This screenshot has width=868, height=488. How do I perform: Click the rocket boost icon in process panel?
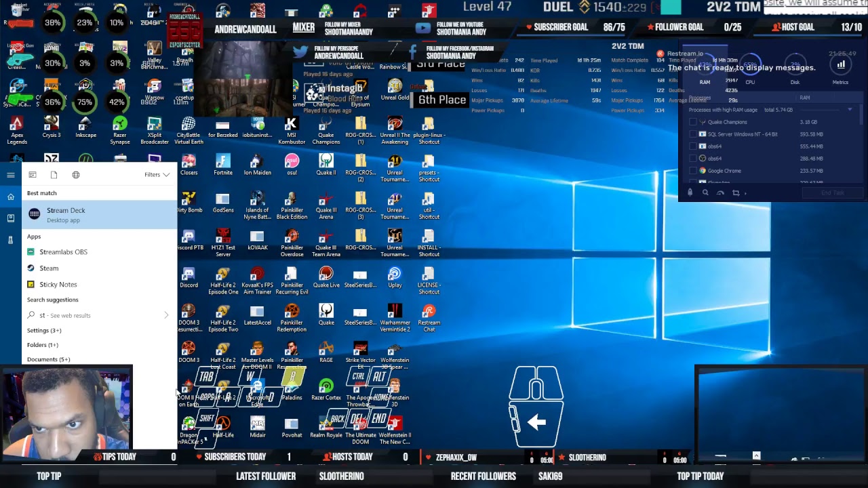pos(690,193)
